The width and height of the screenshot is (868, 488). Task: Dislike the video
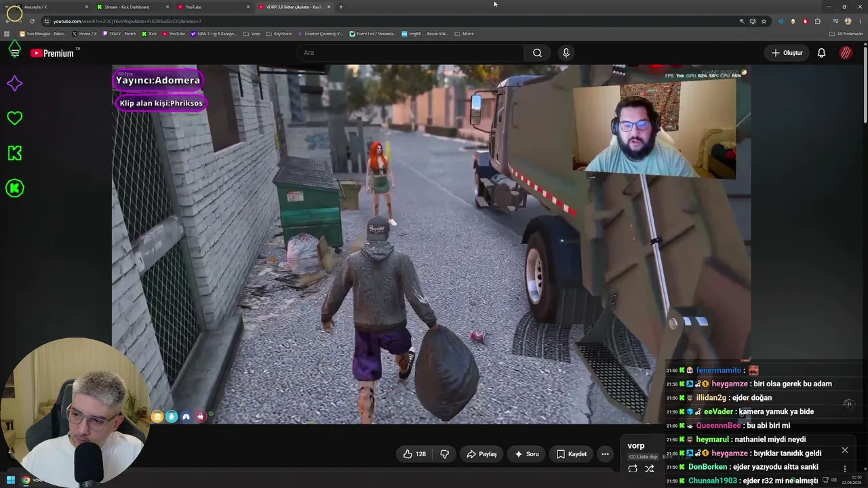445,454
